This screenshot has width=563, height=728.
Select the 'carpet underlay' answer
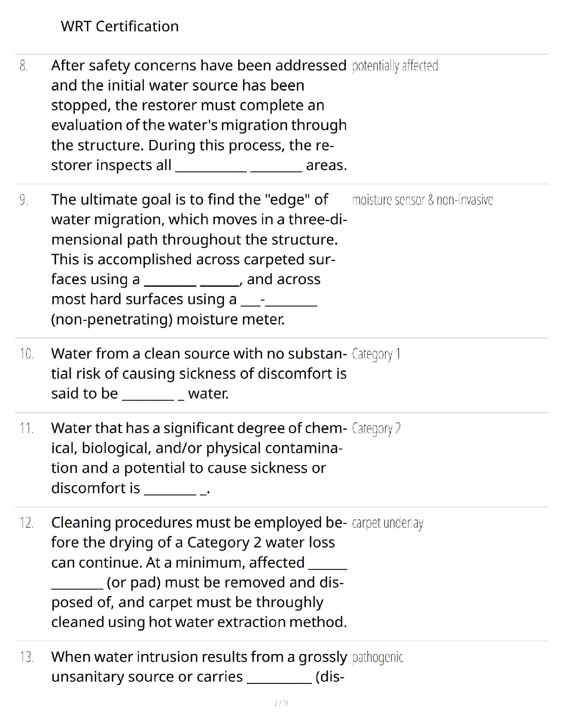tap(387, 523)
